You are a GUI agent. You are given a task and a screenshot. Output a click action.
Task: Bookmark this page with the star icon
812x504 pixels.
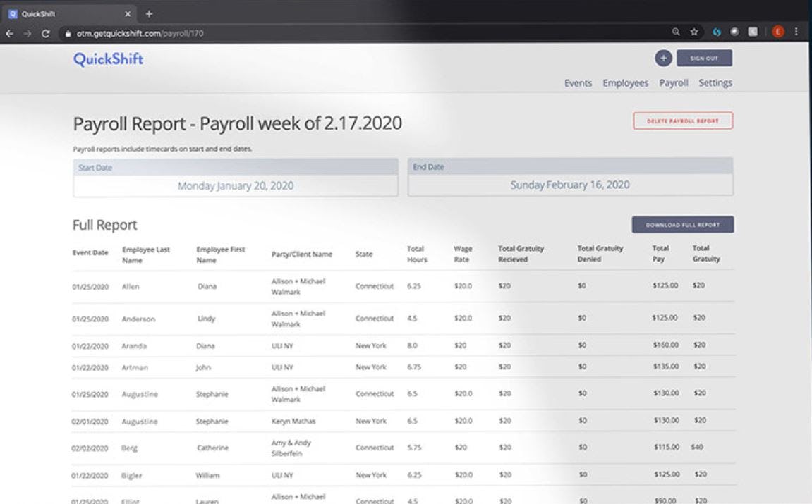tap(694, 32)
